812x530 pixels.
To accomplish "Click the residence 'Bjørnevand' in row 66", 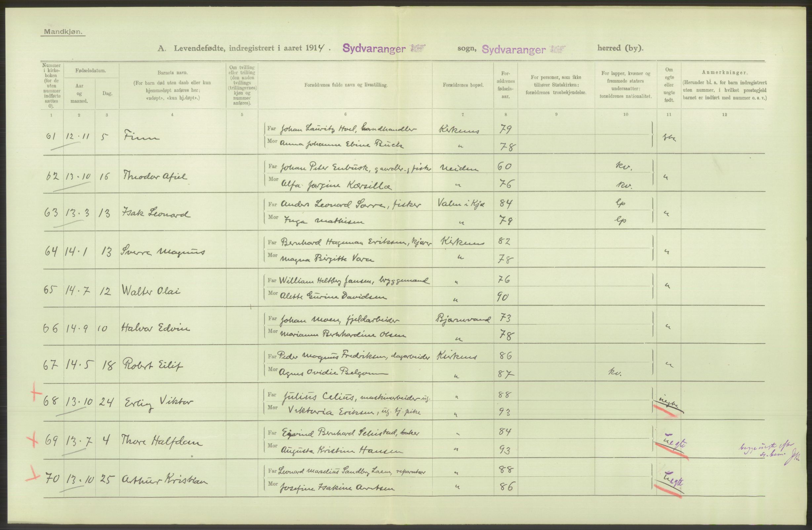I will 463,319.
